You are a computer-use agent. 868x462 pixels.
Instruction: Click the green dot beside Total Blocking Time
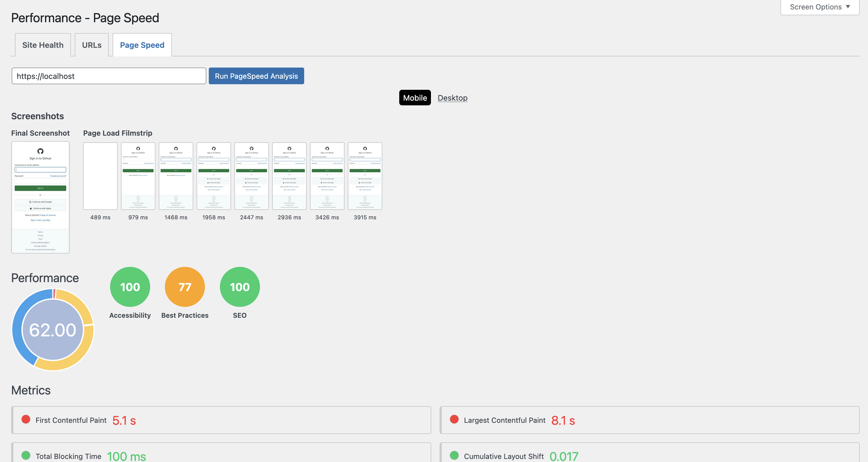26,455
